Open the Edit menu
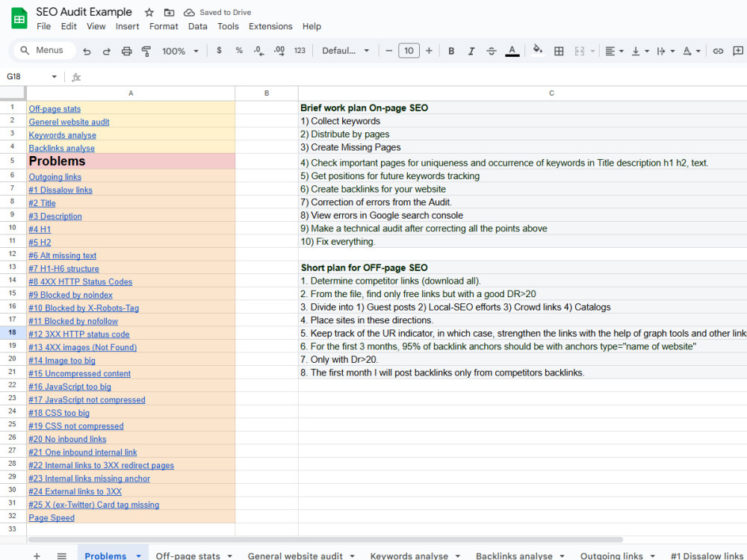The width and height of the screenshot is (747, 560). pos(69,26)
